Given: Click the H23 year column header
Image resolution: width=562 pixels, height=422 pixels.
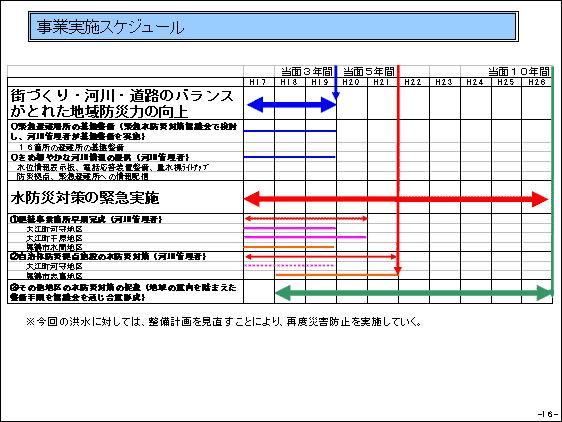Looking at the screenshot, I should (x=444, y=82).
